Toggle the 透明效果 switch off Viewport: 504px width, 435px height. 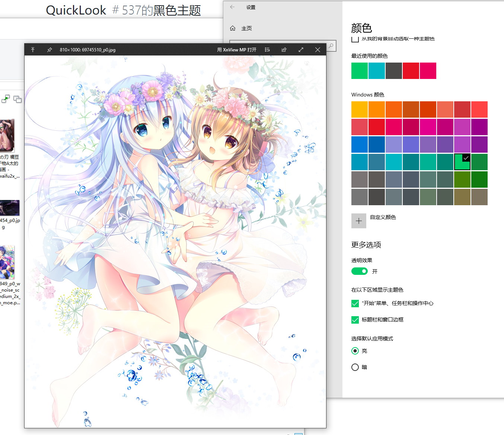pos(360,271)
